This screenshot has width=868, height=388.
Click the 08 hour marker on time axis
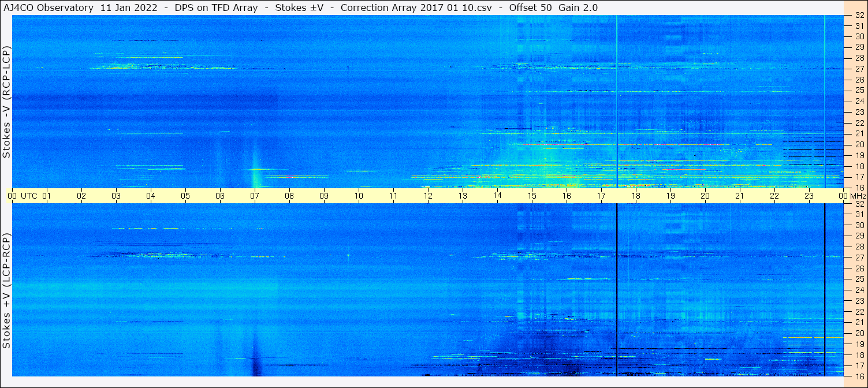(289, 196)
